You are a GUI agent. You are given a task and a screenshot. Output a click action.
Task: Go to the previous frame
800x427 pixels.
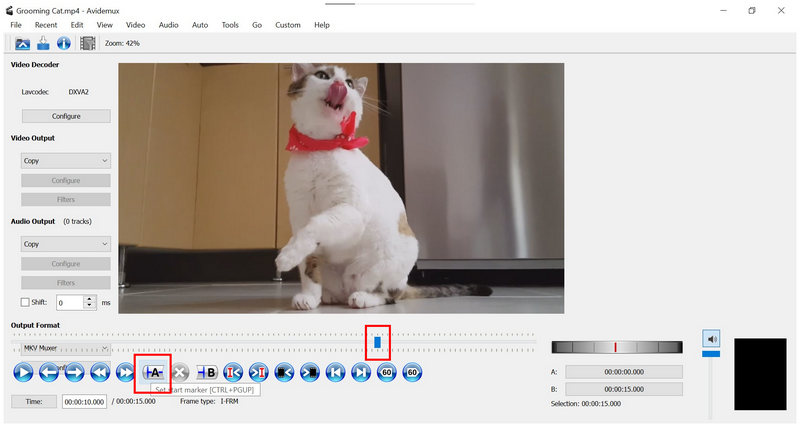49,372
